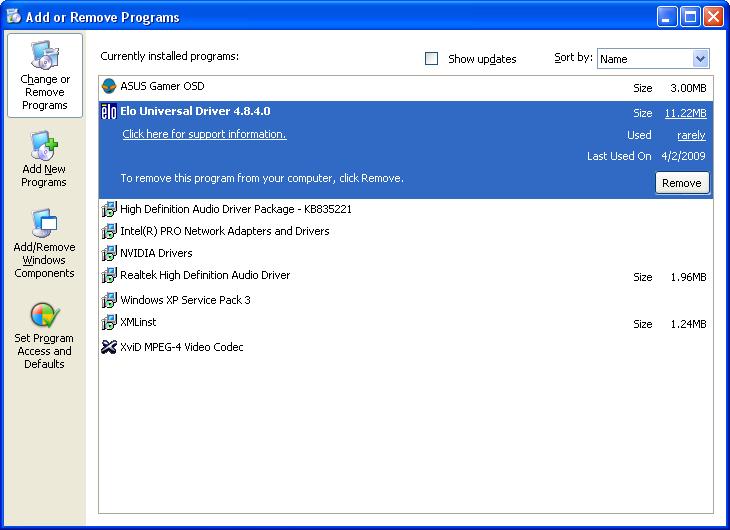Click the XviD MPEG-4 Video Codec icon
This screenshot has height=530, width=730.
109,347
